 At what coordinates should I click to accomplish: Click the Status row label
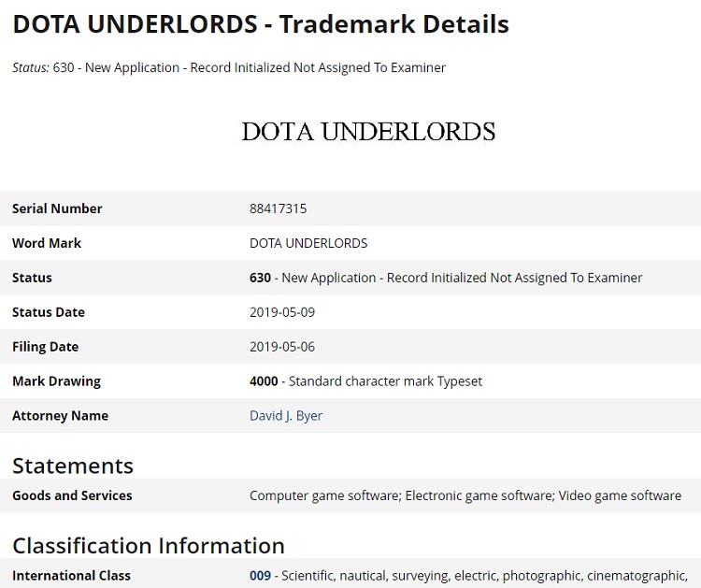pyautogui.click(x=32, y=278)
